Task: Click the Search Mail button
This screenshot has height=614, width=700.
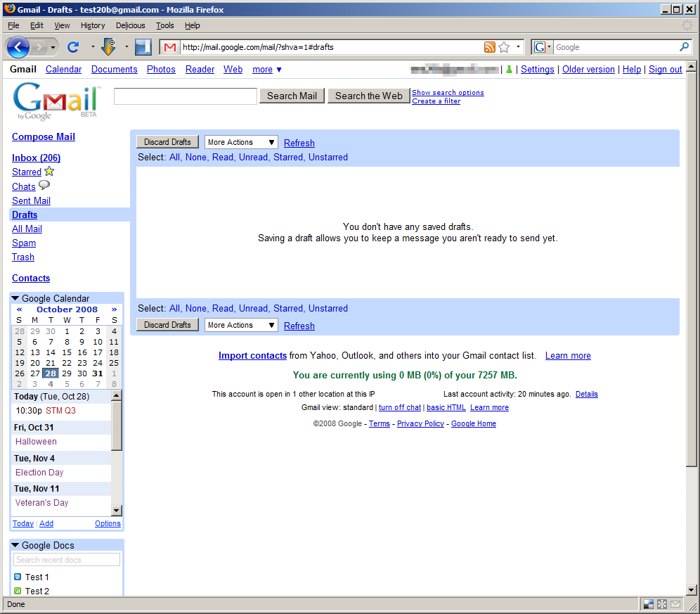Action: tap(292, 96)
